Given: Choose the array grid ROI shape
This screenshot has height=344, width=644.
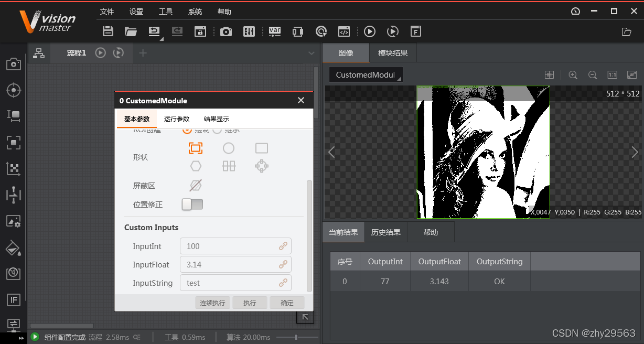Looking at the screenshot, I should coord(229,166).
